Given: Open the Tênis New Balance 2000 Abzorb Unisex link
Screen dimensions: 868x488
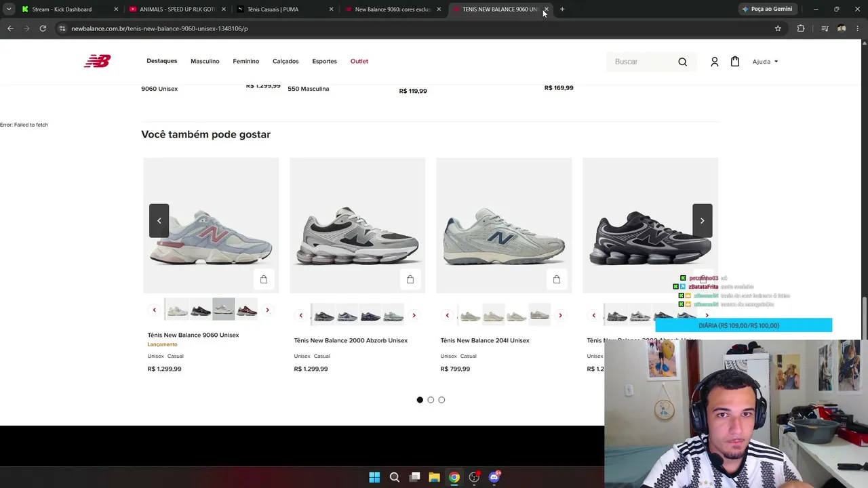Looking at the screenshot, I should coord(351,340).
